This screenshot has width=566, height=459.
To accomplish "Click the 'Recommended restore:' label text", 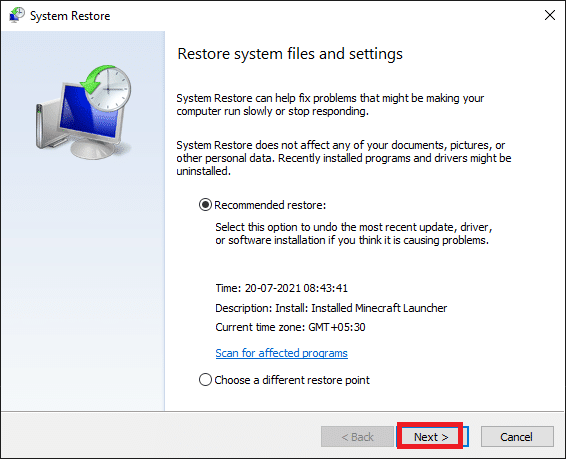I will 270,205.
